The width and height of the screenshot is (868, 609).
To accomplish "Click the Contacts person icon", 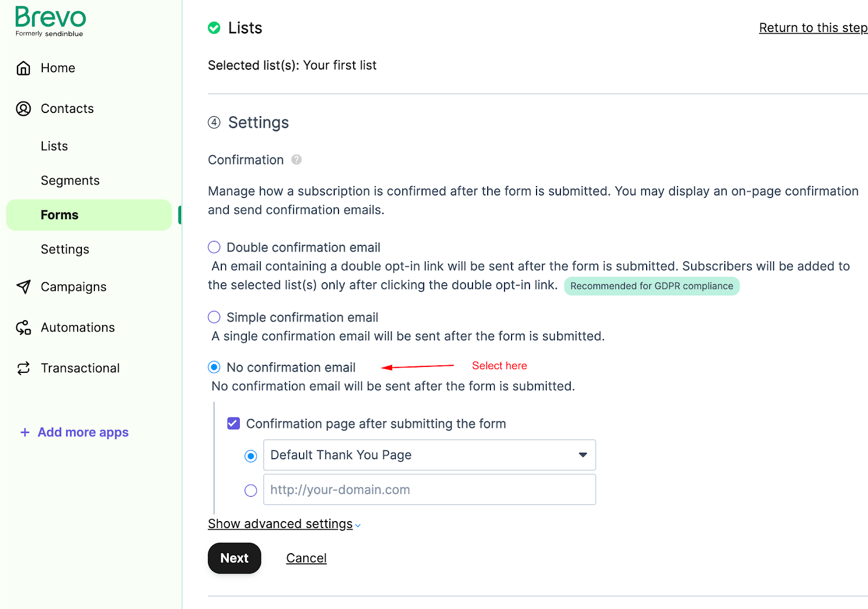I will [x=23, y=109].
